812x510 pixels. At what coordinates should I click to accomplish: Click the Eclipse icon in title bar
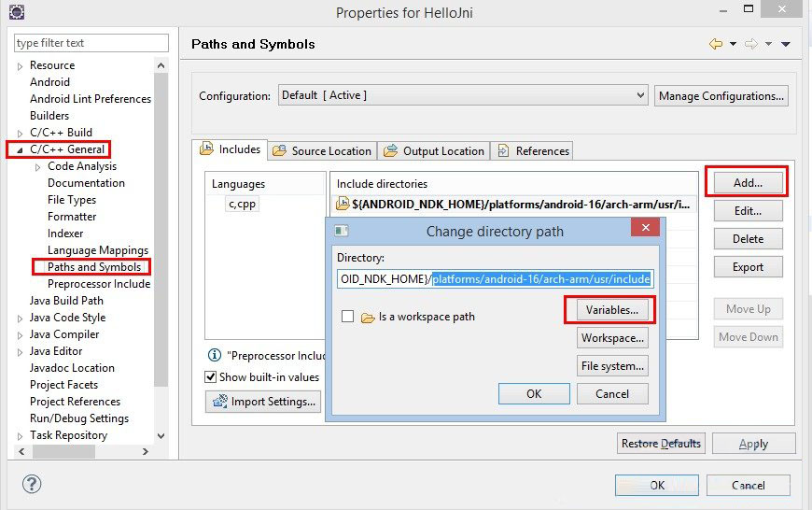coord(16,12)
